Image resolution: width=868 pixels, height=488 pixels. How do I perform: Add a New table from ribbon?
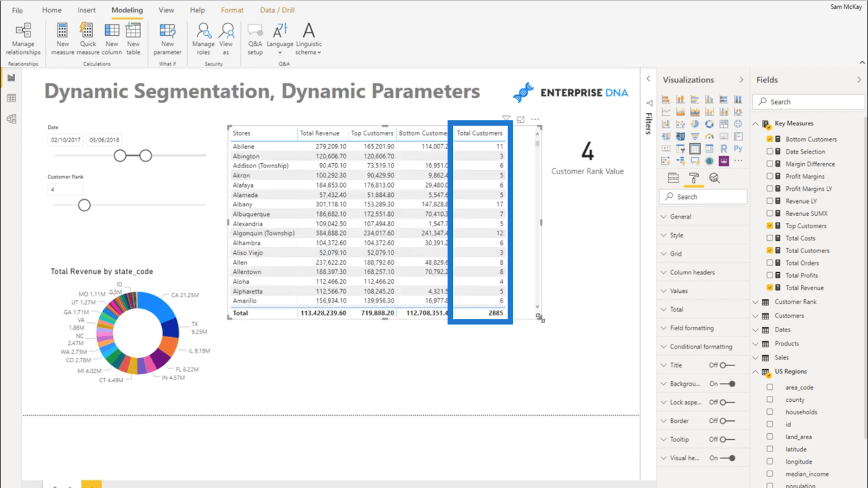[133, 39]
